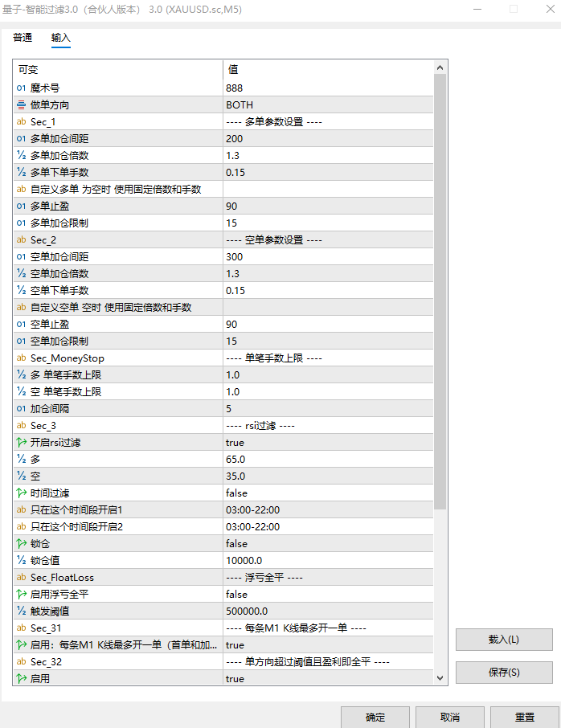Click the double icon beside 多 单笔手数上限
This screenshot has height=728, width=561.
click(22, 374)
